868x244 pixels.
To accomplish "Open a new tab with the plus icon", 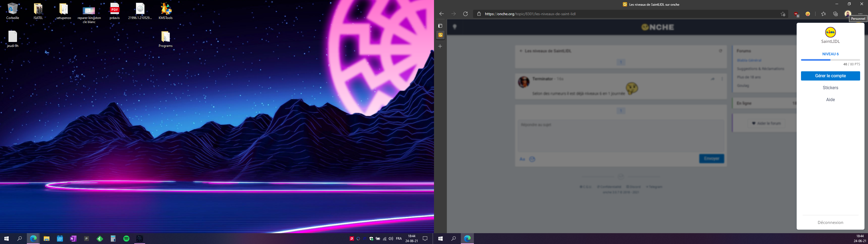I will click(x=440, y=46).
